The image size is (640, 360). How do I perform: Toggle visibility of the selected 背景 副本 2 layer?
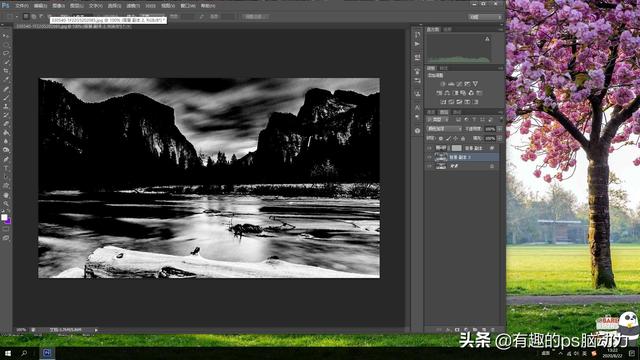pyautogui.click(x=429, y=157)
